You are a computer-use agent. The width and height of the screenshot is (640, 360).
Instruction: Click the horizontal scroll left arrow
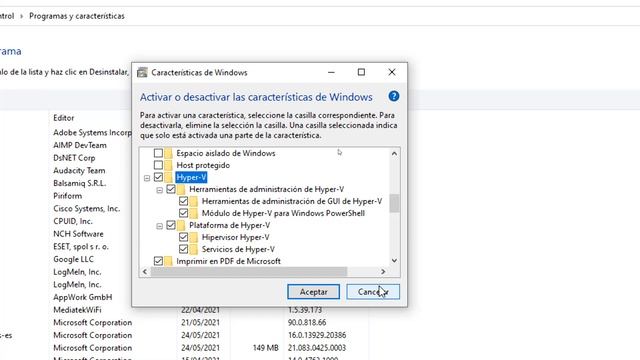point(145,271)
